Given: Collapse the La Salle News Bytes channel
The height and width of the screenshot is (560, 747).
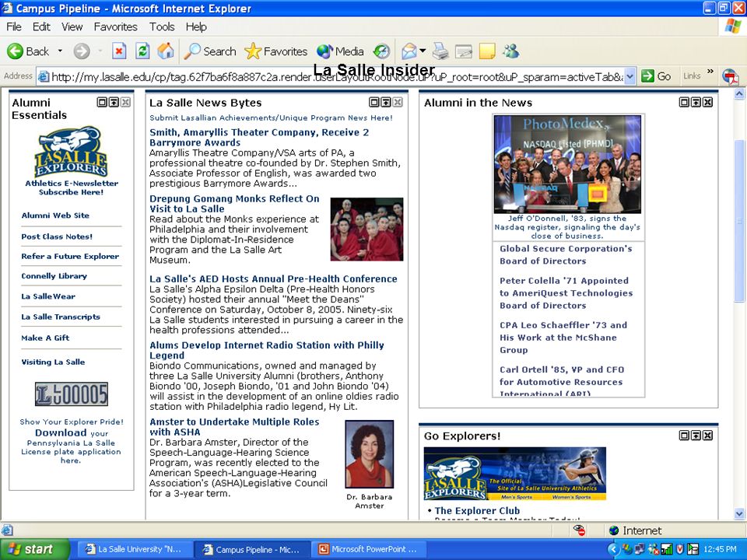Looking at the screenshot, I should [x=385, y=102].
